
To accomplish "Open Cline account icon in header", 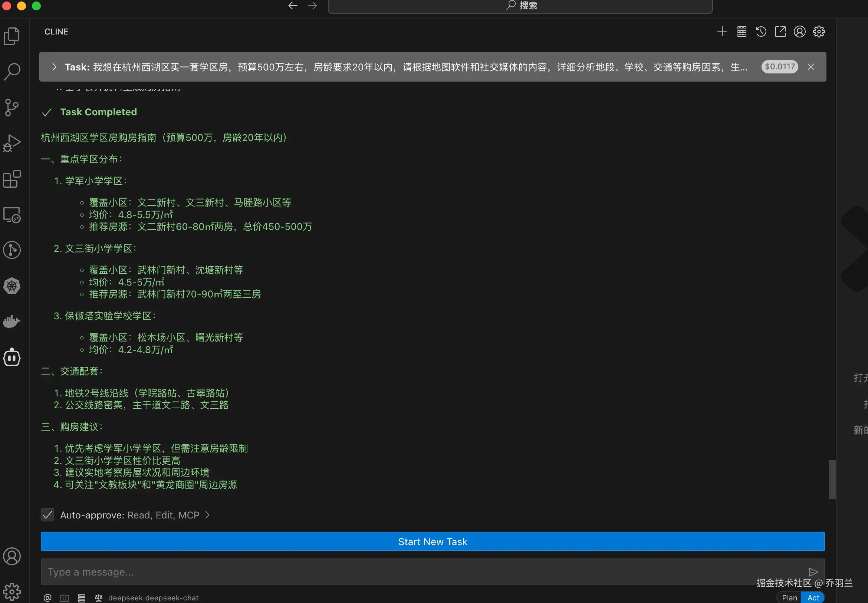I will pyautogui.click(x=799, y=32).
